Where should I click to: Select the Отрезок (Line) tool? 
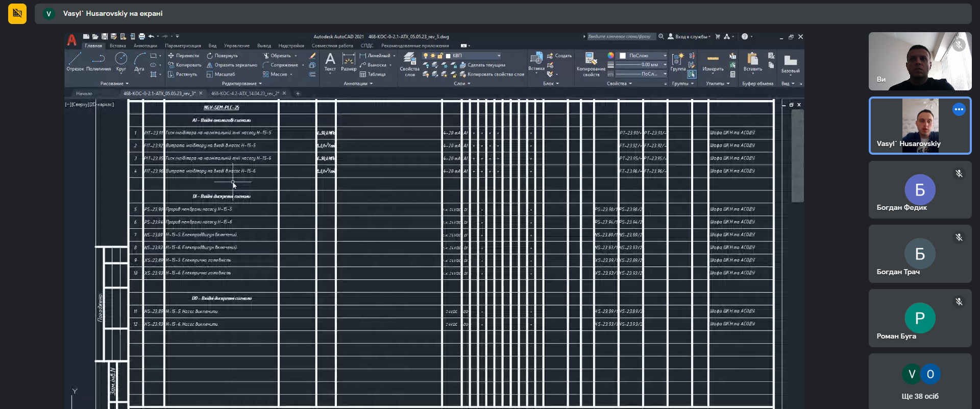75,61
